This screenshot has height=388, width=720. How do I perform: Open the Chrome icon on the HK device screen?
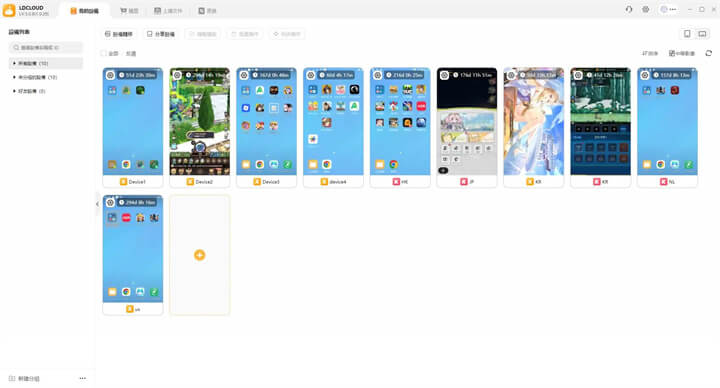pos(394,164)
